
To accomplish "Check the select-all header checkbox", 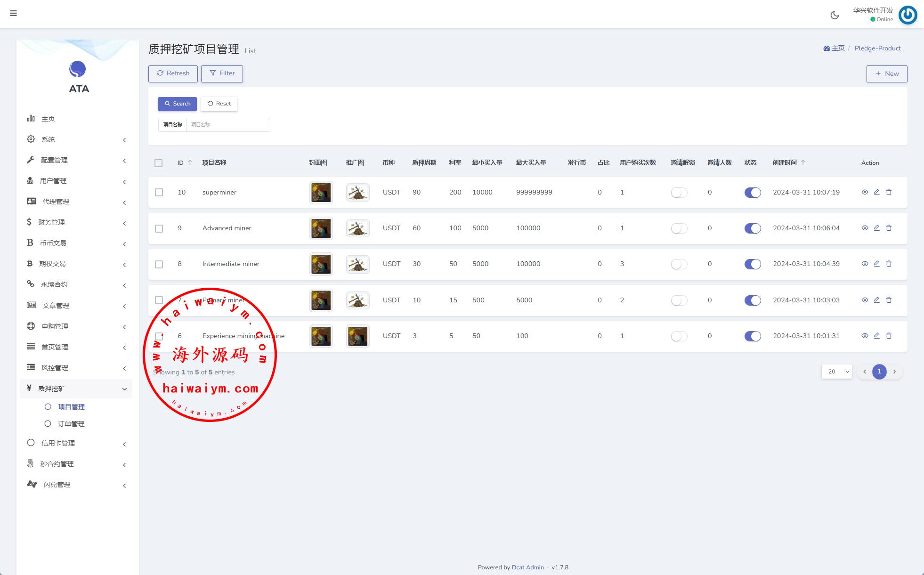I will [158, 163].
